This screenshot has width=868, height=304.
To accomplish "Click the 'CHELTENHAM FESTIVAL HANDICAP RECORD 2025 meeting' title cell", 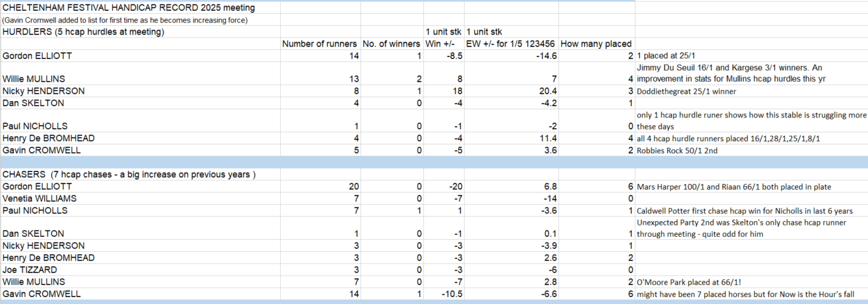I will 129,8.
